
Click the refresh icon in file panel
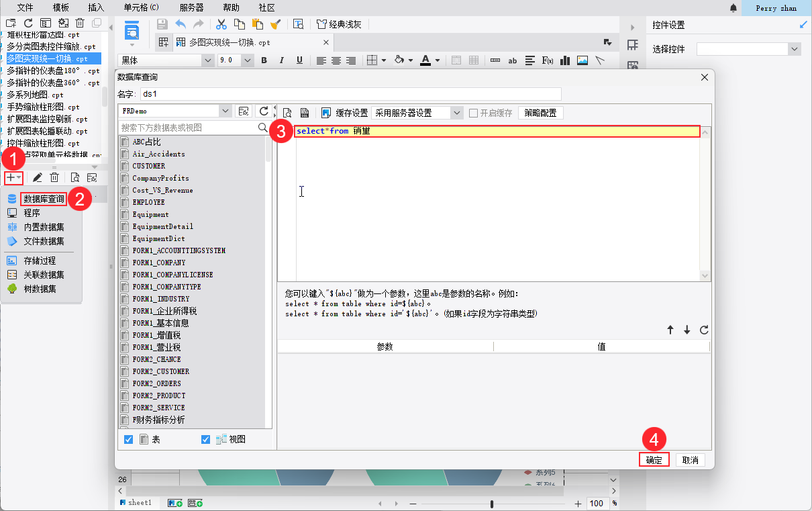[28, 24]
